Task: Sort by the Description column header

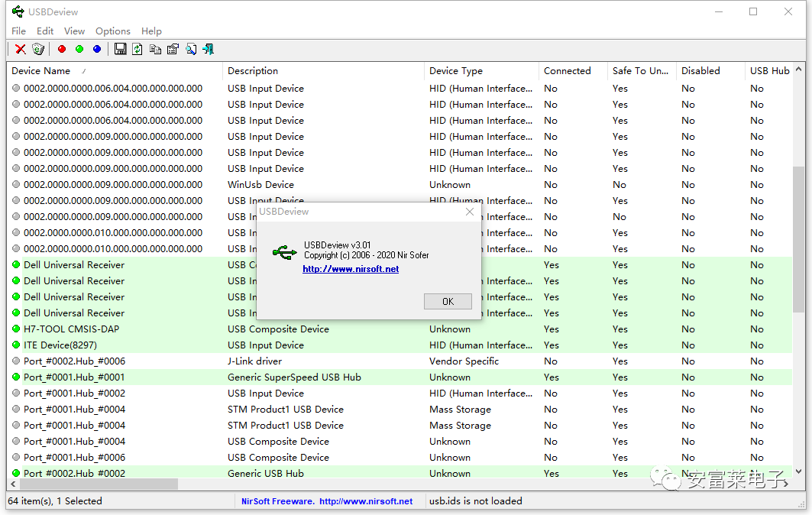Action: 324,71
